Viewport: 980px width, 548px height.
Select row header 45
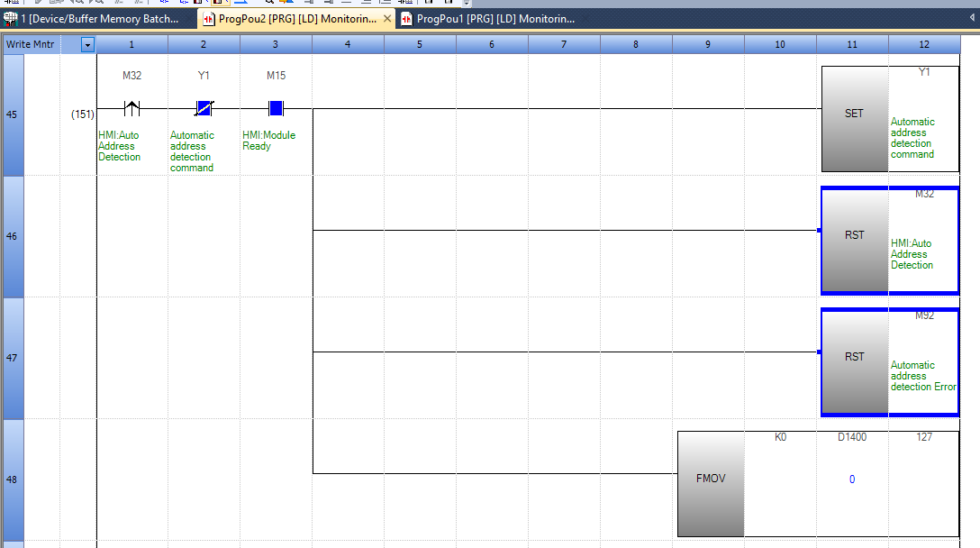point(14,114)
